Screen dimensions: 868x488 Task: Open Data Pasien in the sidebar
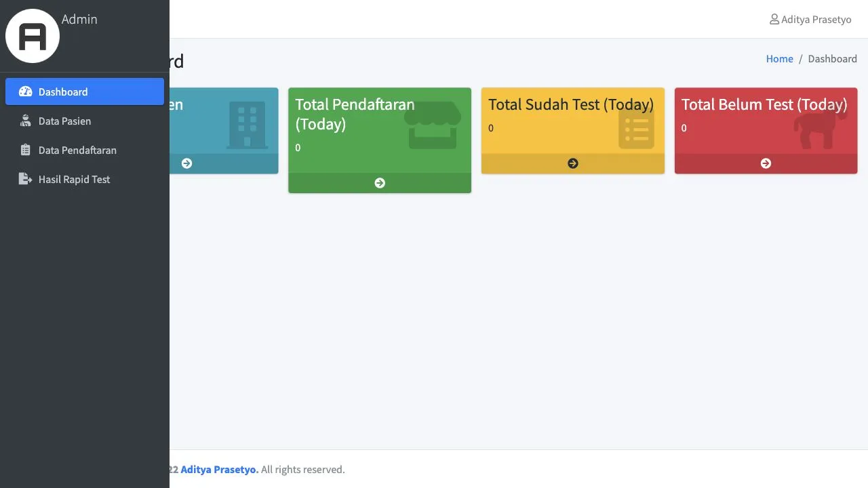pos(85,121)
